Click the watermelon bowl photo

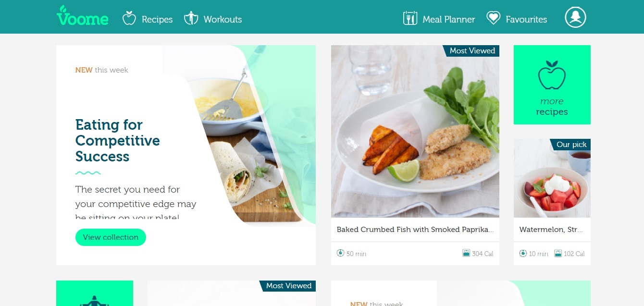tap(552, 178)
